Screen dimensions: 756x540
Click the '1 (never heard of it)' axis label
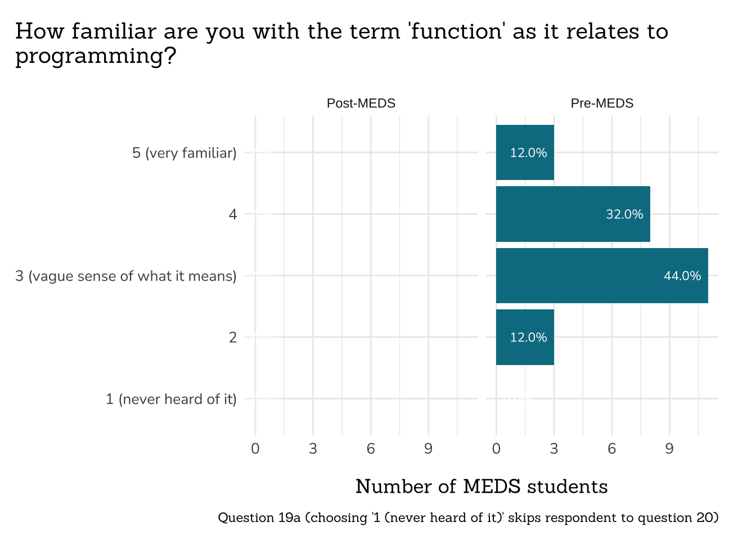pos(172,399)
